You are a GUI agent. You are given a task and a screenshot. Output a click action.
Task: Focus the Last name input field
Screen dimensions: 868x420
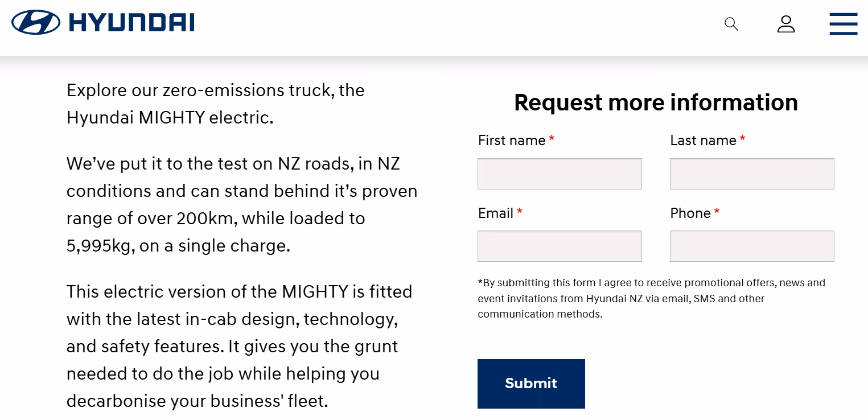pyautogui.click(x=752, y=174)
